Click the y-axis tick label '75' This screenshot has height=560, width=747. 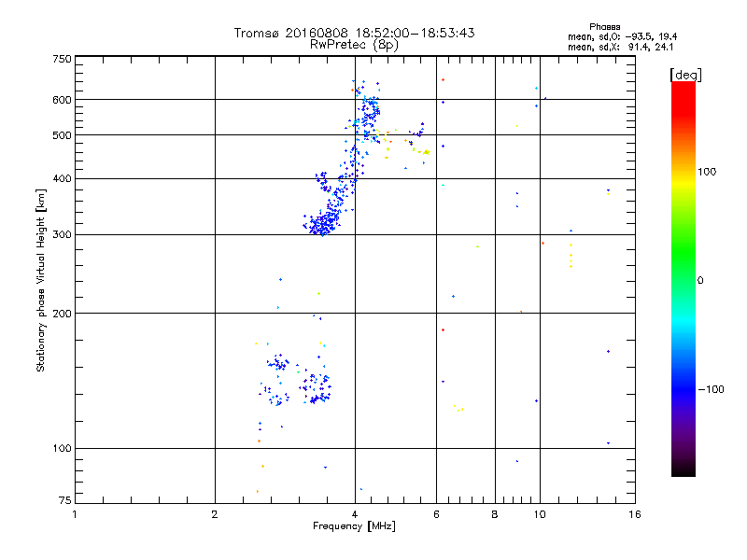(x=65, y=500)
